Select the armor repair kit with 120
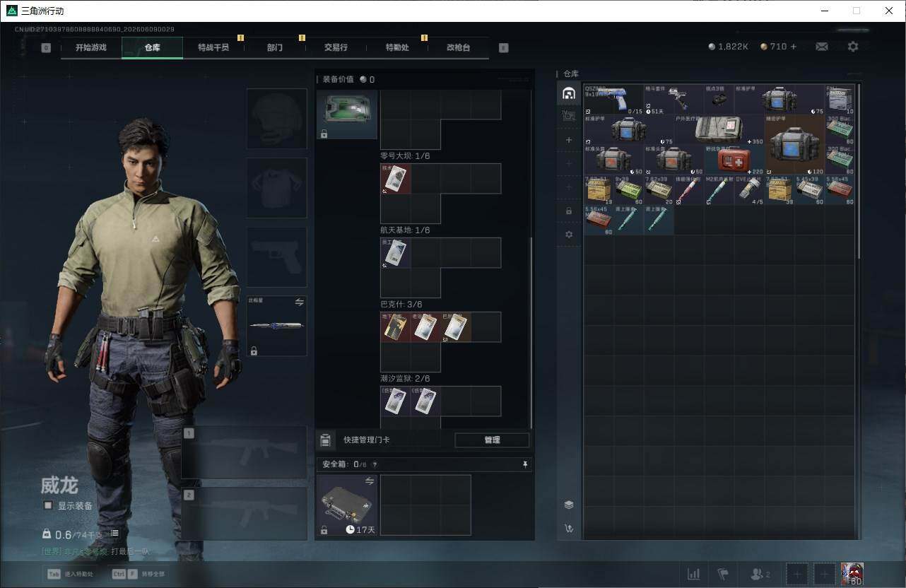Screen dimensions: 906x588 click(794, 145)
